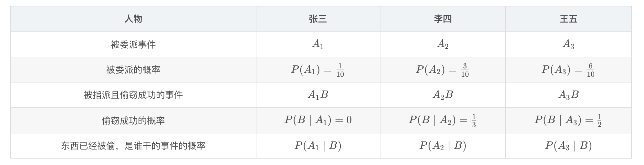The image size is (644, 165).
Task: Click the P(B|A1)=0 formula cell
Action: (x=318, y=120)
